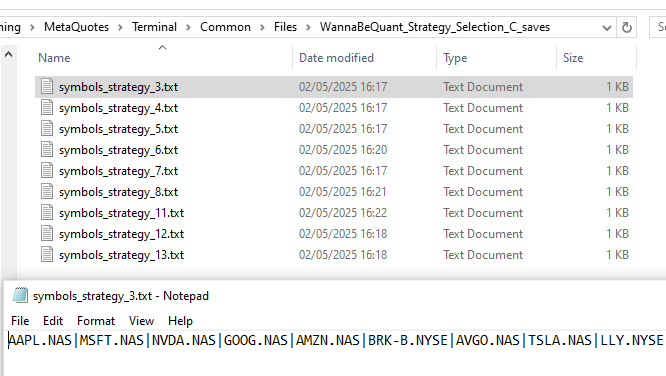This screenshot has width=666, height=376.
Task: Click BRK-B.NYSE in Notepad text
Action: click(408, 340)
